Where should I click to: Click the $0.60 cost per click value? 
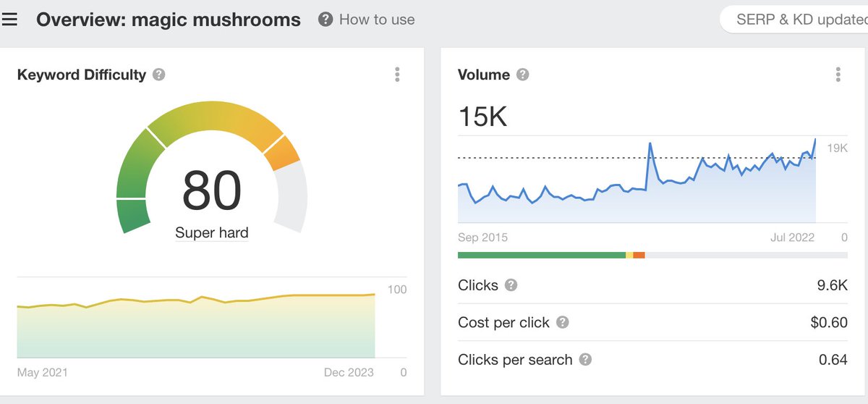pos(829,323)
